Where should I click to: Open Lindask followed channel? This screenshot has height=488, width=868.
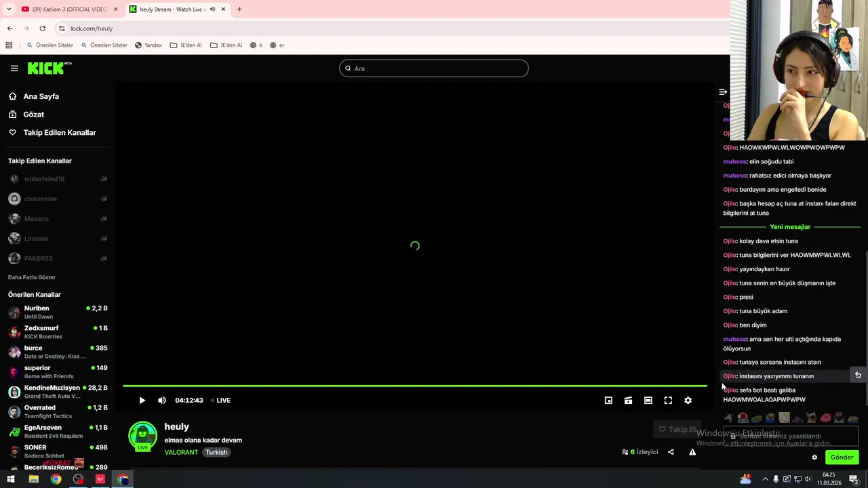58,239
